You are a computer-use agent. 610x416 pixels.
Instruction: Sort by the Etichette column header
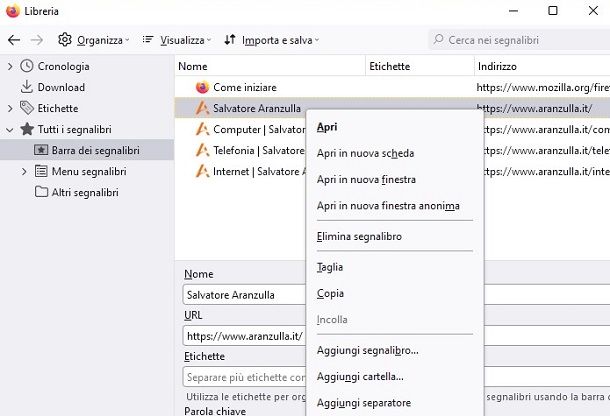[420, 67]
